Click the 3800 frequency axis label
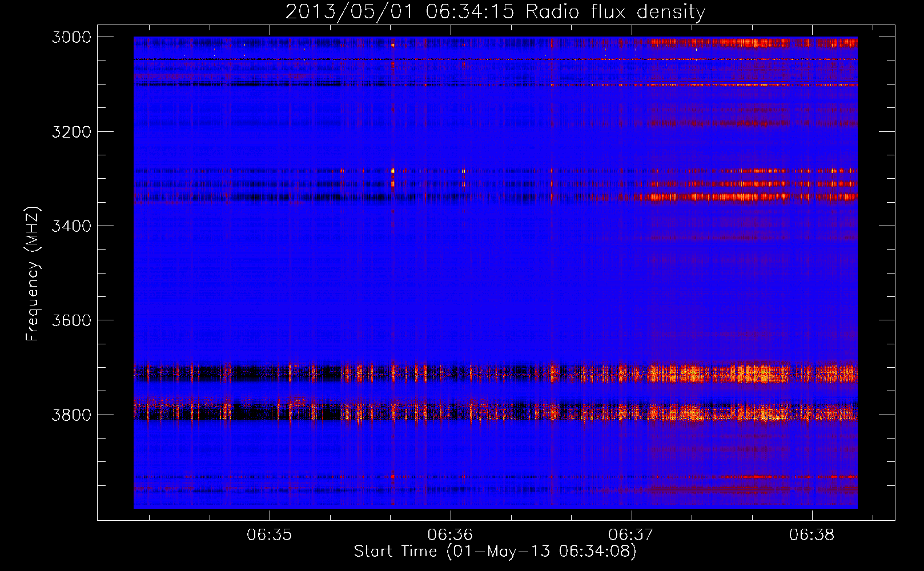This screenshot has width=924, height=571. pyautogui.click(x=71, y=415)
